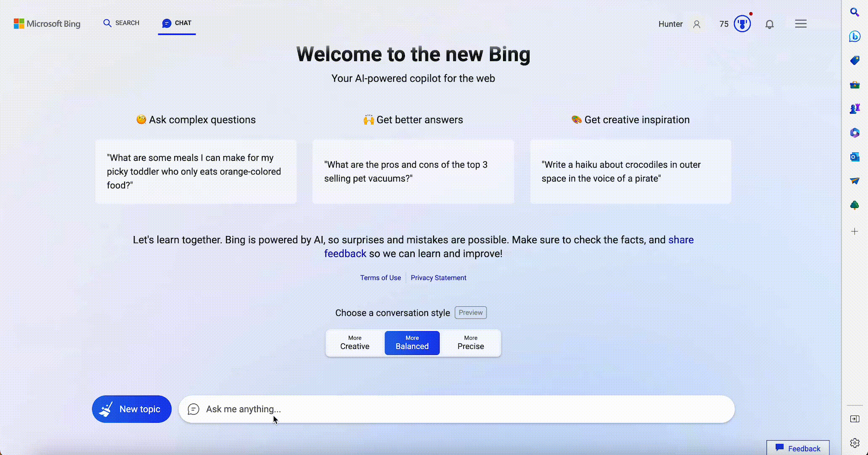Click the Hunter profile avatar
The image size is (868, 455).
point(697,24)
